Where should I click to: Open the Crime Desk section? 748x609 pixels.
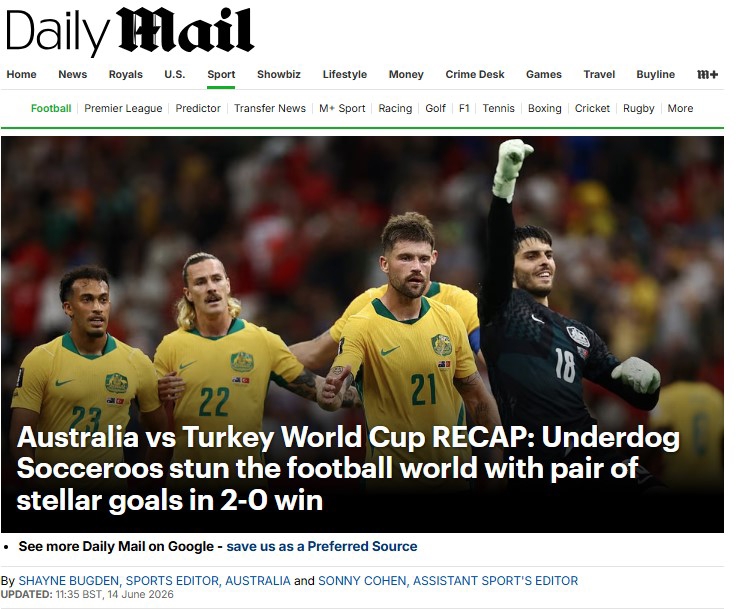coord(475,74)
